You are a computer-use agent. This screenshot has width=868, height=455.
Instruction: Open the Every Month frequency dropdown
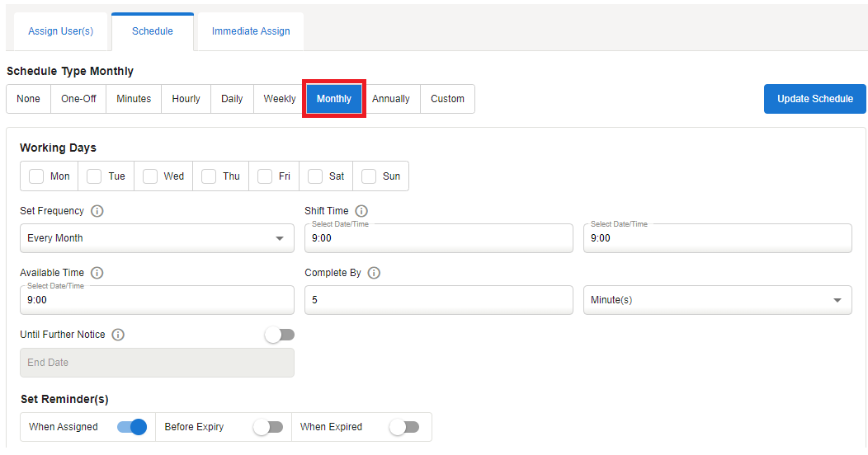tap(157, 238)
